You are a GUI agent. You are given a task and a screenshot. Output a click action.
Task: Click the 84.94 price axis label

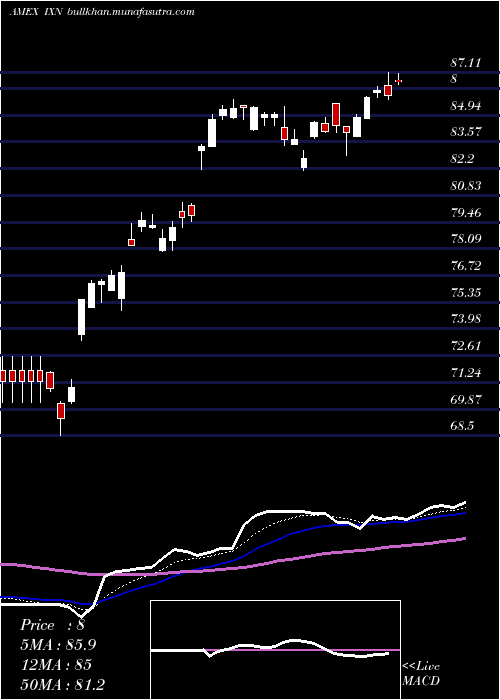click(x=466, y=106)
